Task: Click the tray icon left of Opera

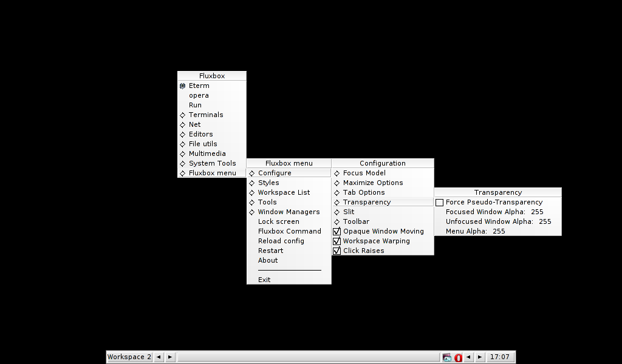Action: 447,357
